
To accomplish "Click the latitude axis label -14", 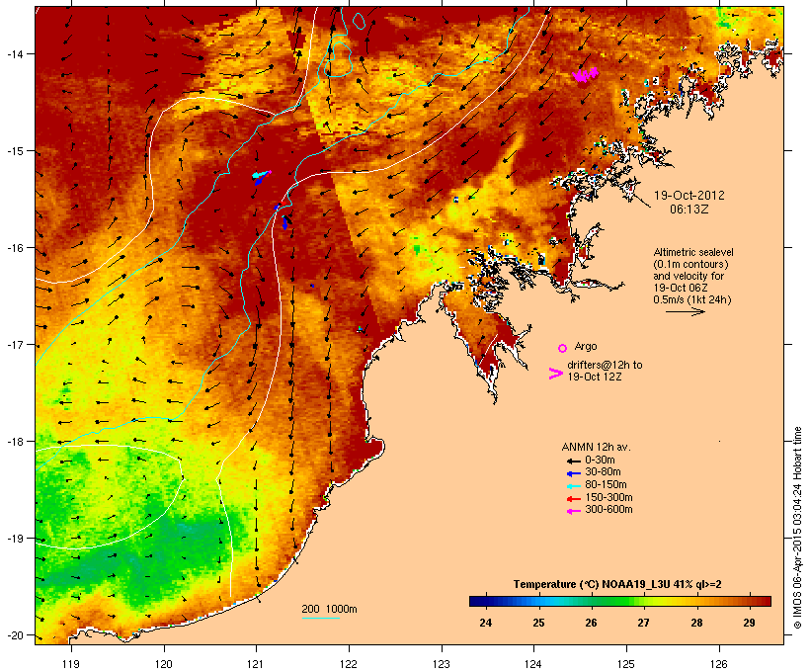I will pyautogui.click(x=15, y=53).
